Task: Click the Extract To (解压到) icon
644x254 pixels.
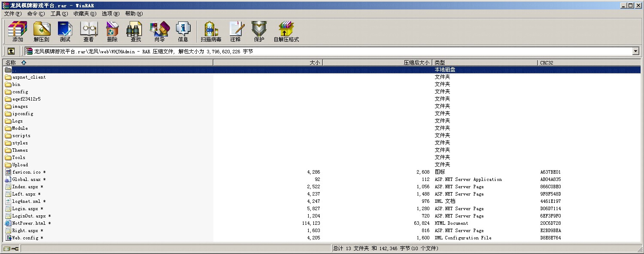Action: pyautogui.click(x=41, y=31)
